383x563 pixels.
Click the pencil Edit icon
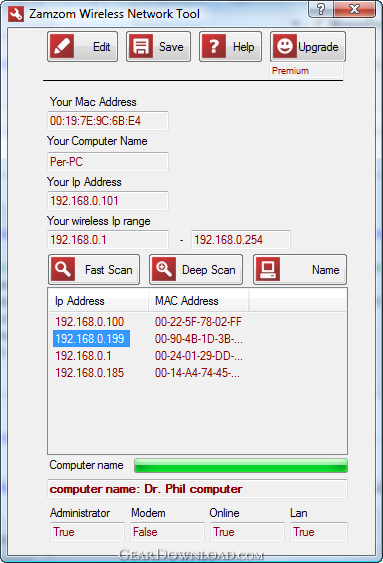(62, 46)
